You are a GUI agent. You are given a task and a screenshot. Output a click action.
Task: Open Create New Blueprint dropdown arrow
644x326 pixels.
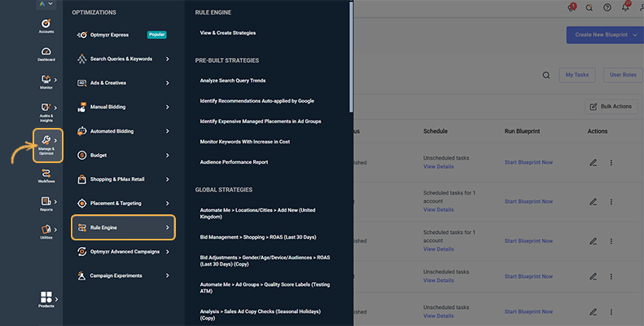(635, 35)
